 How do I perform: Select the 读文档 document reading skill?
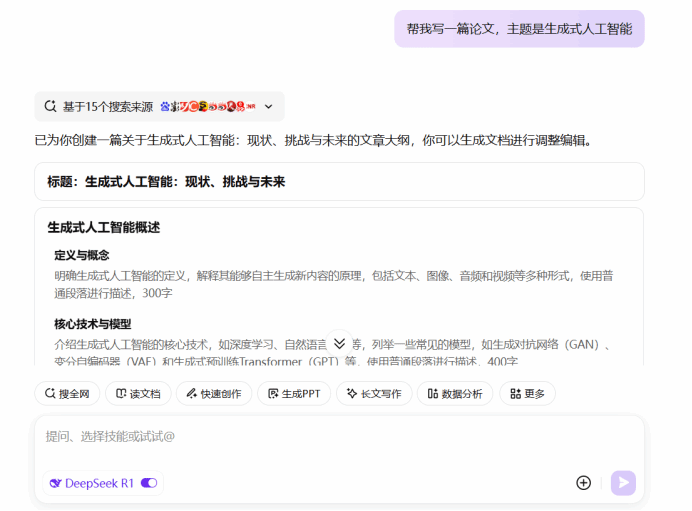click(x=138, y=394)
